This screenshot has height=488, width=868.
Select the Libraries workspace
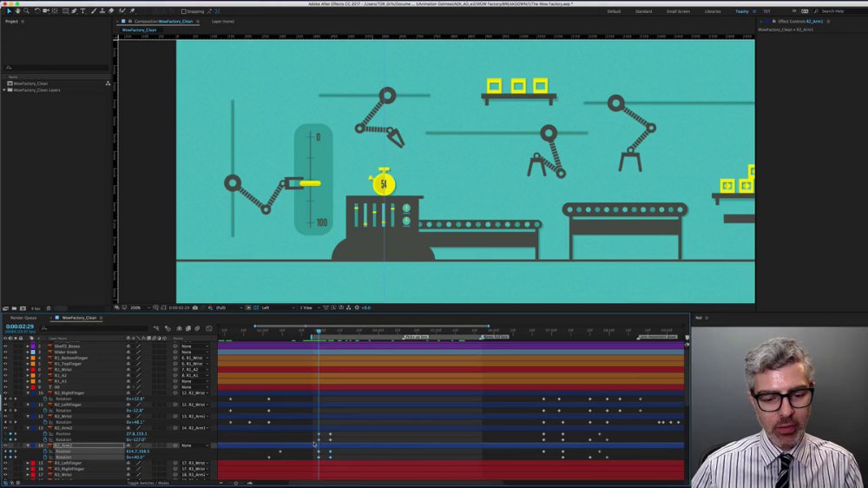[713, 11]
